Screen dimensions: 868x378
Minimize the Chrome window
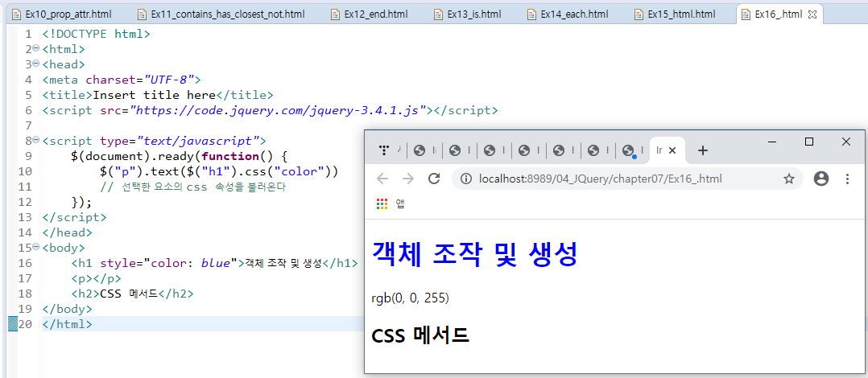(773, 142)
